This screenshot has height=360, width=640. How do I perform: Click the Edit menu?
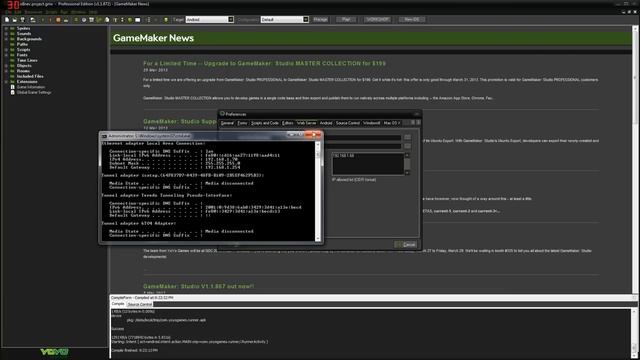(18, 12)
